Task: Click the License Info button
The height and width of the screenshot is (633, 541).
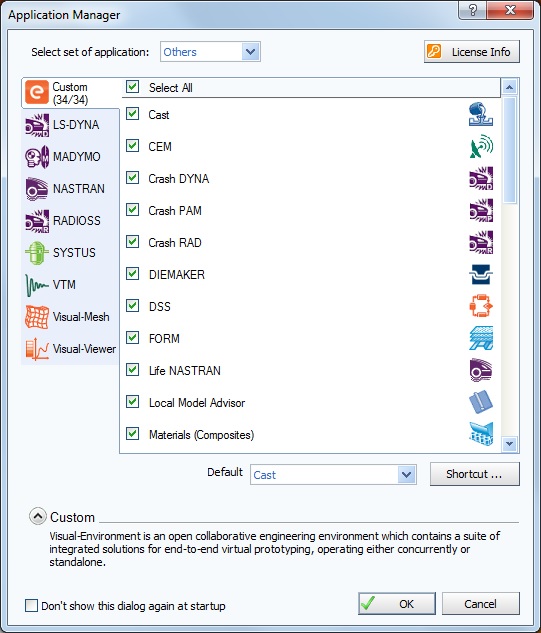Action: pyautogui.click(x=472, y=52)
